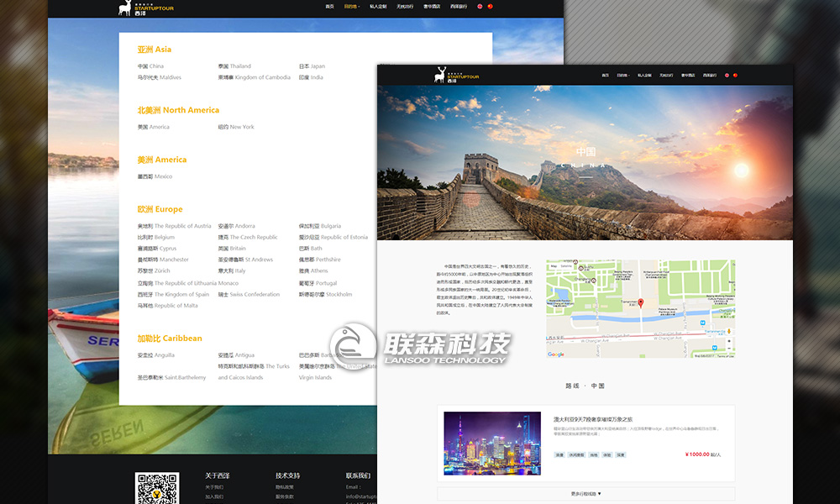The height and width of the screenshot is (504, 840).
Task: Open the Athens destination link
Action: (x=313, y=271)
